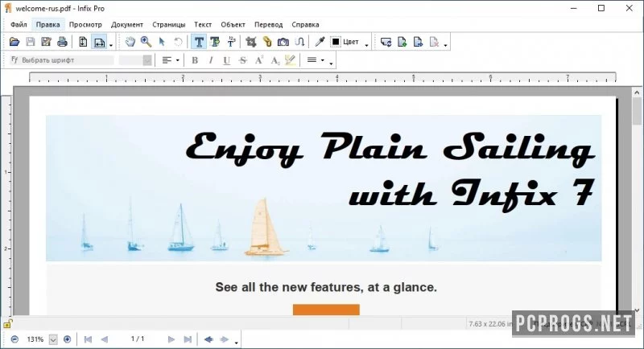Open the Справка menu
This screenshot has height=349, width=644.
point(306,25)
